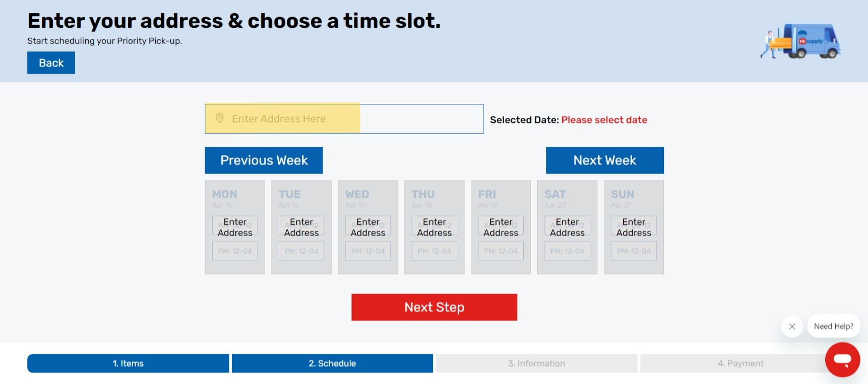The width and height of the screenshot is (868, 384).
Task: Select Sunday Apr 21 PM 12-04 slot
Action: pos(634,251)
